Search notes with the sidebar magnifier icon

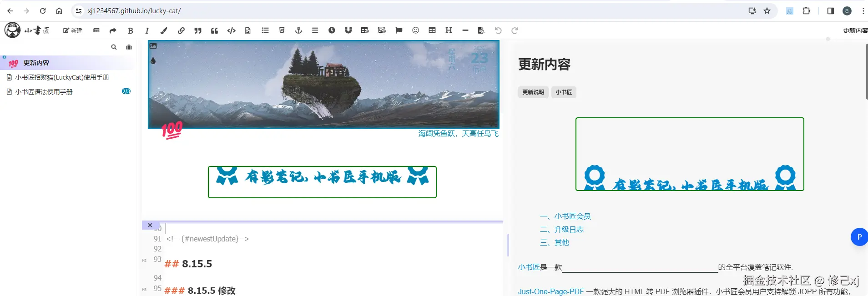(x=114, y=47)
